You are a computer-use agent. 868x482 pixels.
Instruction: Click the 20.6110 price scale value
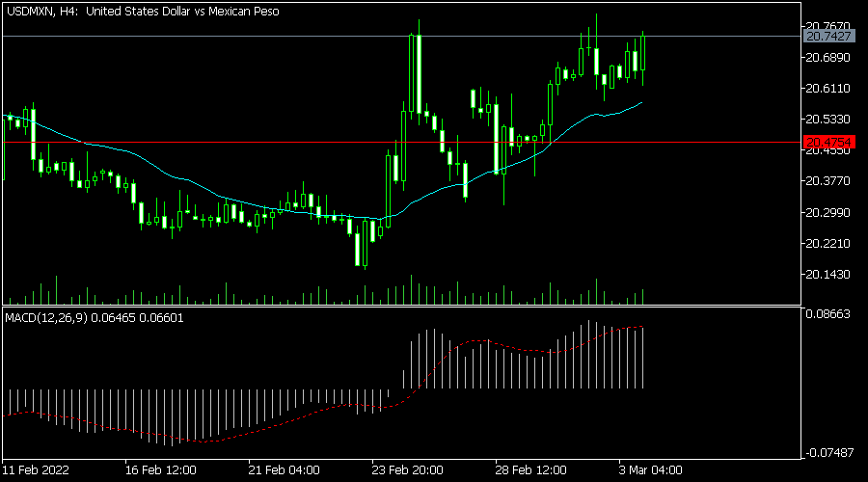point(827,89)
